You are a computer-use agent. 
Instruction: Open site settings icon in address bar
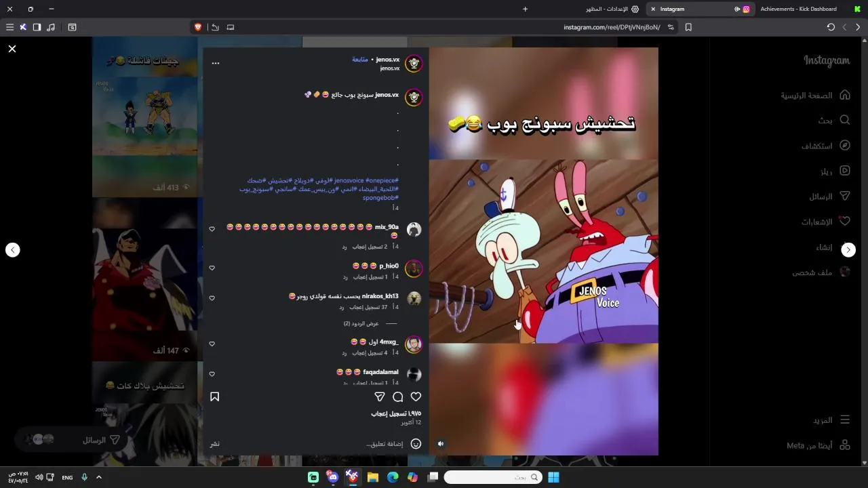pyautogui.click(x=671, y=27)
